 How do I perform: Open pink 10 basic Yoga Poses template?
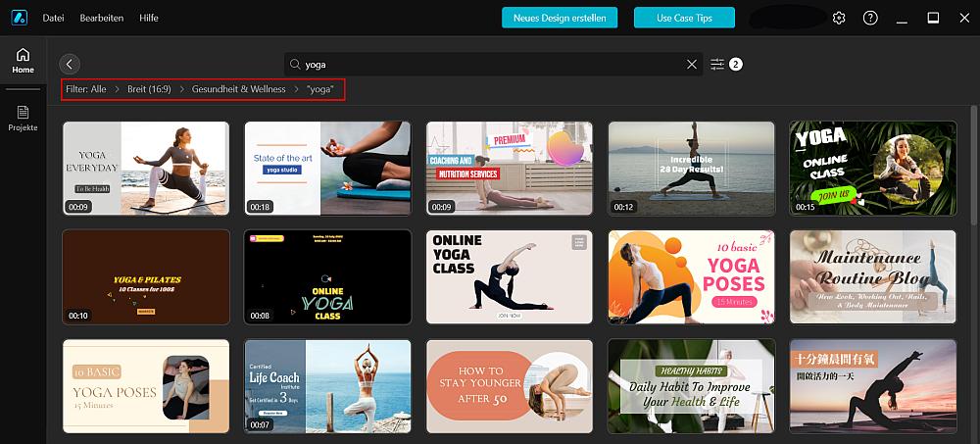691,277
